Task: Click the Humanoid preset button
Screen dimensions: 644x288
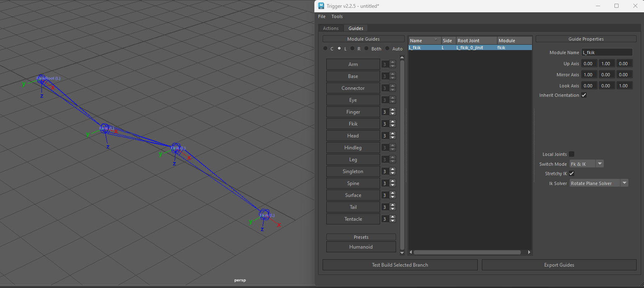Action: (361, 247)
